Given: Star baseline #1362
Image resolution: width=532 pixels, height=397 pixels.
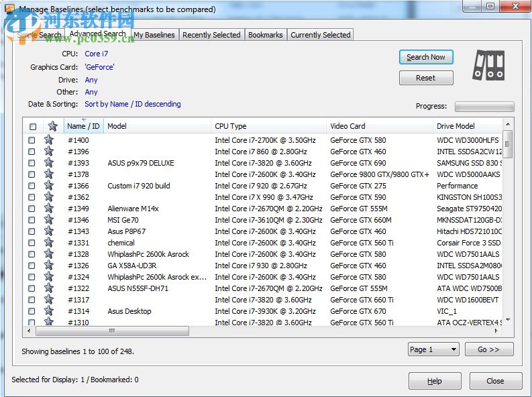Looking at the screenshot, I should [x=49, y=197].
